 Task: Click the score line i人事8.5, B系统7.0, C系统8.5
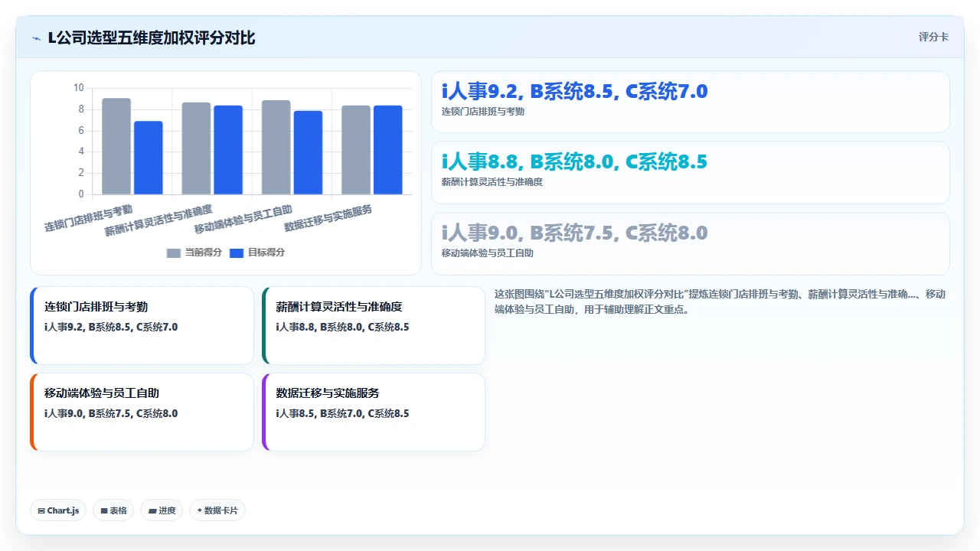point(342,413)
